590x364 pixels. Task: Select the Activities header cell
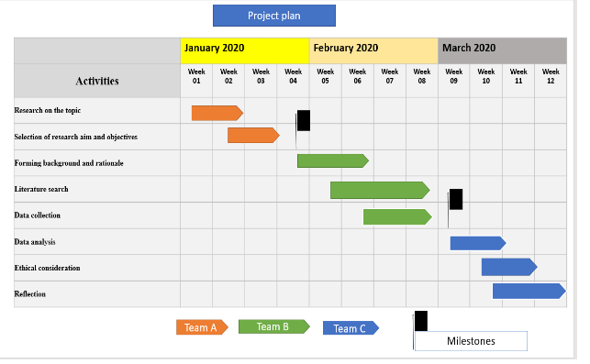click(x=97, y=81)
